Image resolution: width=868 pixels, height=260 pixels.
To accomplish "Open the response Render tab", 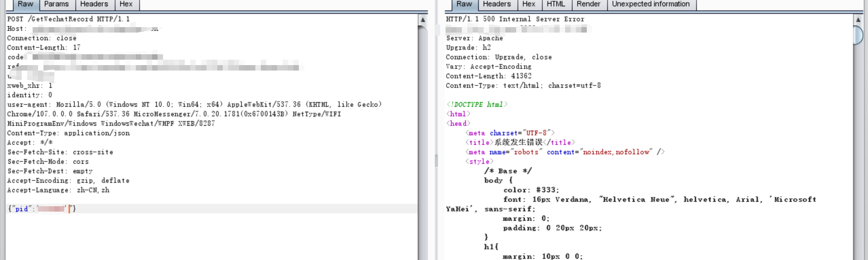I will coord(589,5).
